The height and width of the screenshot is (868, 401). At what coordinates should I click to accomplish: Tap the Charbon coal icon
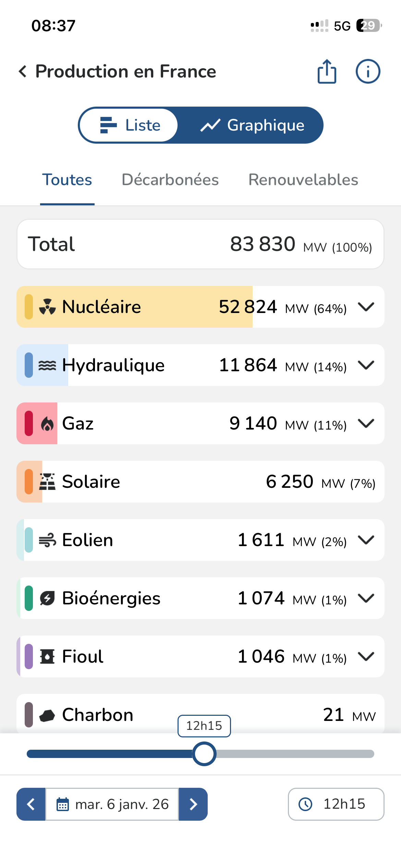47,715
